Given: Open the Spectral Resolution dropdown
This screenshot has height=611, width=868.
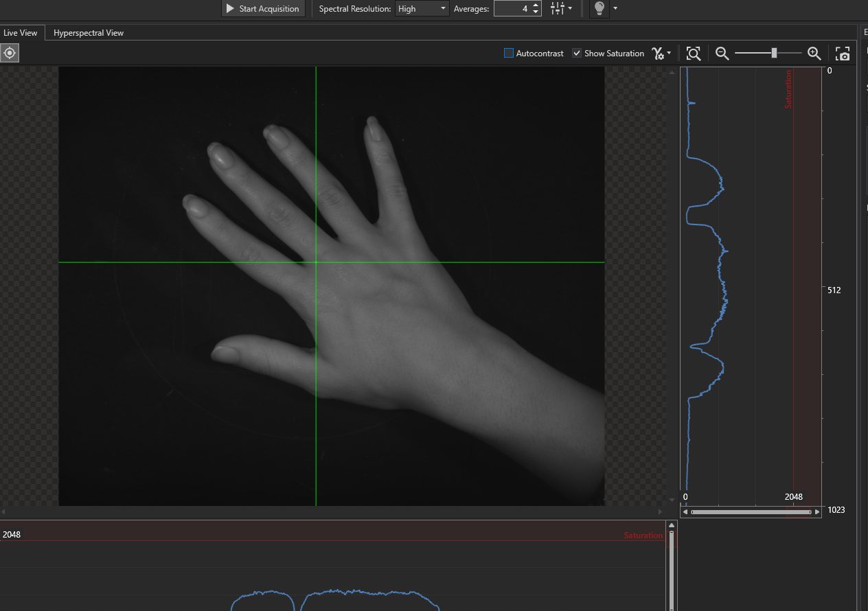Looking at the screenshot, I should (x=422, y=9).
